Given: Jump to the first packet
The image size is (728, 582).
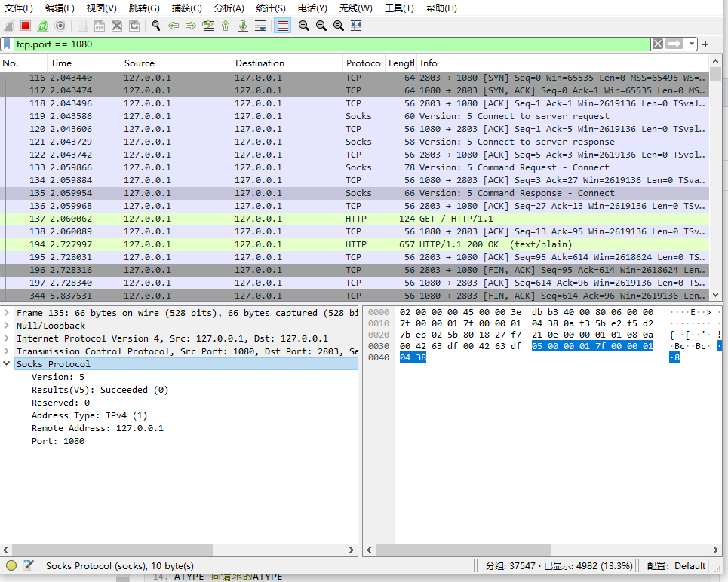Looking at the screenshot, I should [226, 26].
